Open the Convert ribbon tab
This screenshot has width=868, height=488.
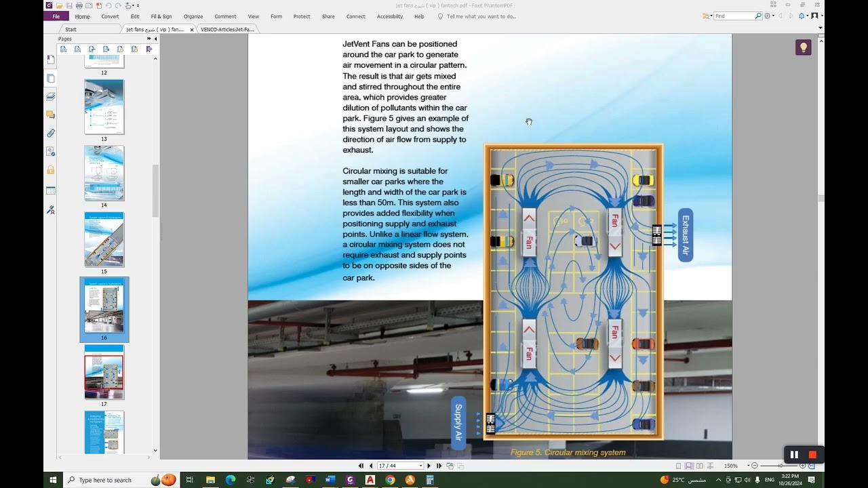[x=111, y=16]
